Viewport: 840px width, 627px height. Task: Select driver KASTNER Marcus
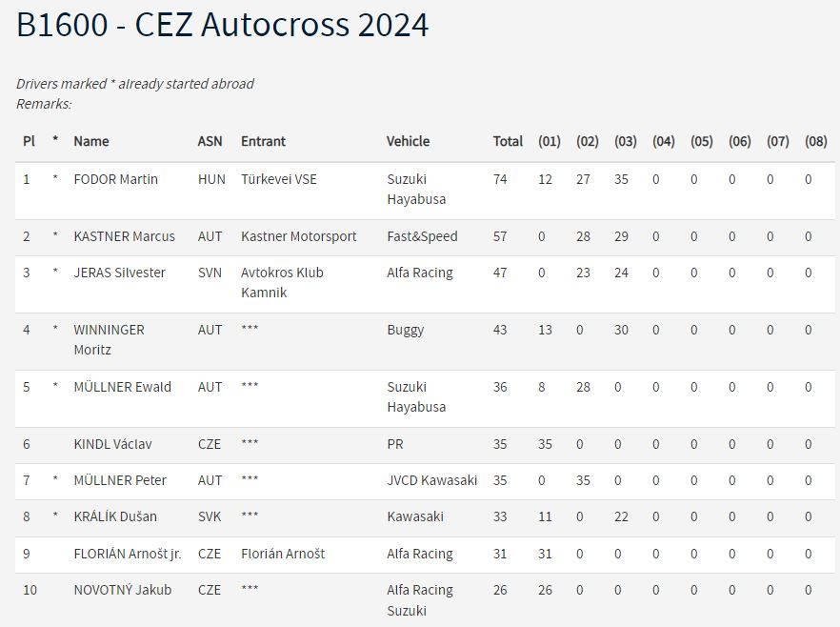pos(124,237)
